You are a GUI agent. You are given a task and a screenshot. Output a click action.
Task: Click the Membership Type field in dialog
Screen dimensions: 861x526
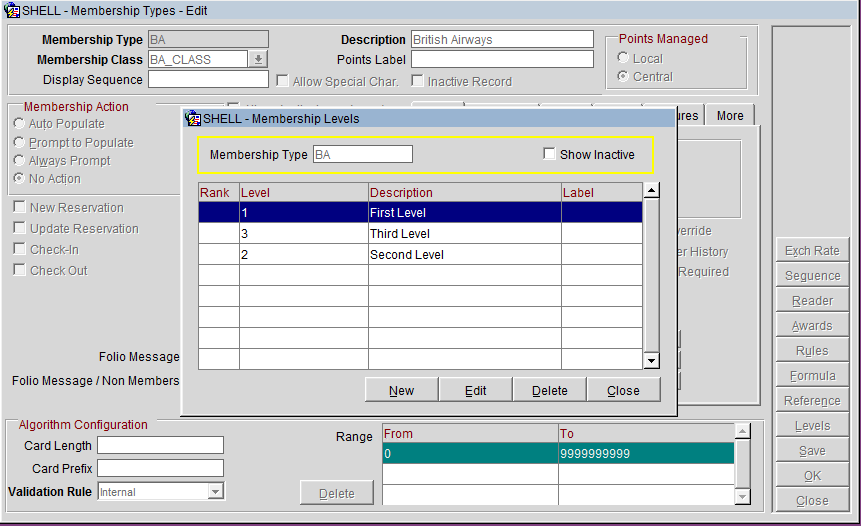362,154
